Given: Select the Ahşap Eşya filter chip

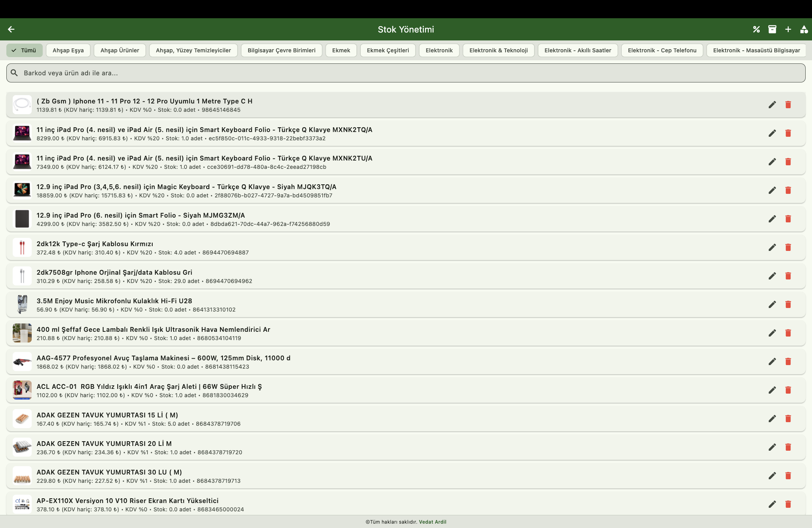Looking at the screenshot, I should coord(68,50).
